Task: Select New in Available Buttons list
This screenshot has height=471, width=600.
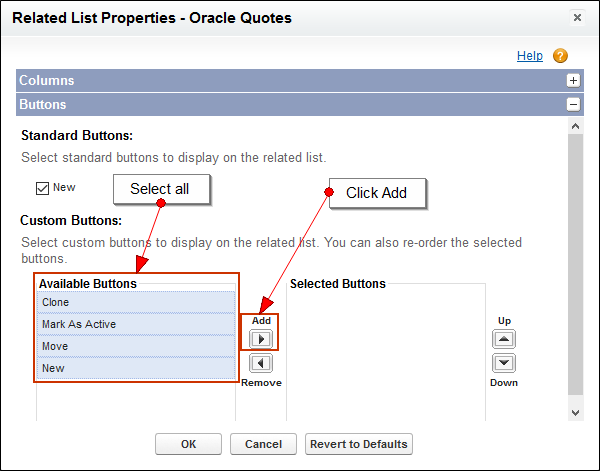Action: point(136,368)
